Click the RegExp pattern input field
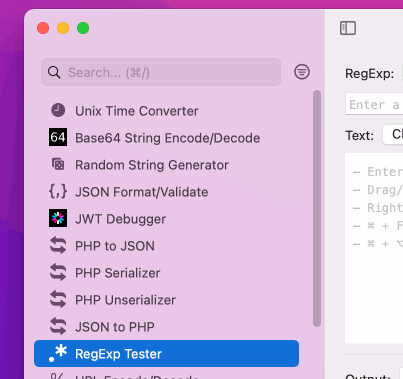Viewport: 403px width, 379px height. (x=374, y=104)
